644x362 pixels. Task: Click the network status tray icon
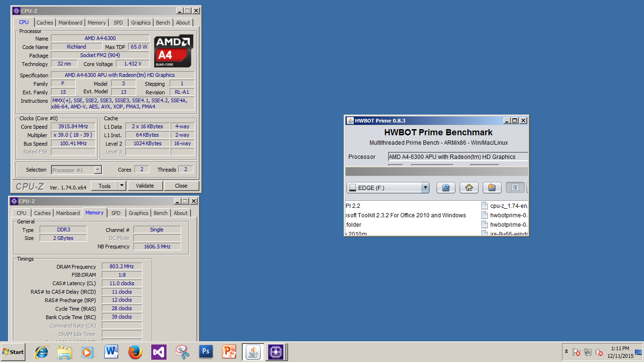pyautogui.click(x=588, y=352)
